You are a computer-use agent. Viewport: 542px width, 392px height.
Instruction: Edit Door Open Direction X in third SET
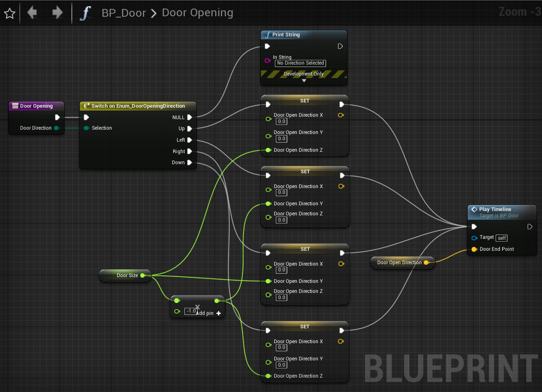pos(282,270)
